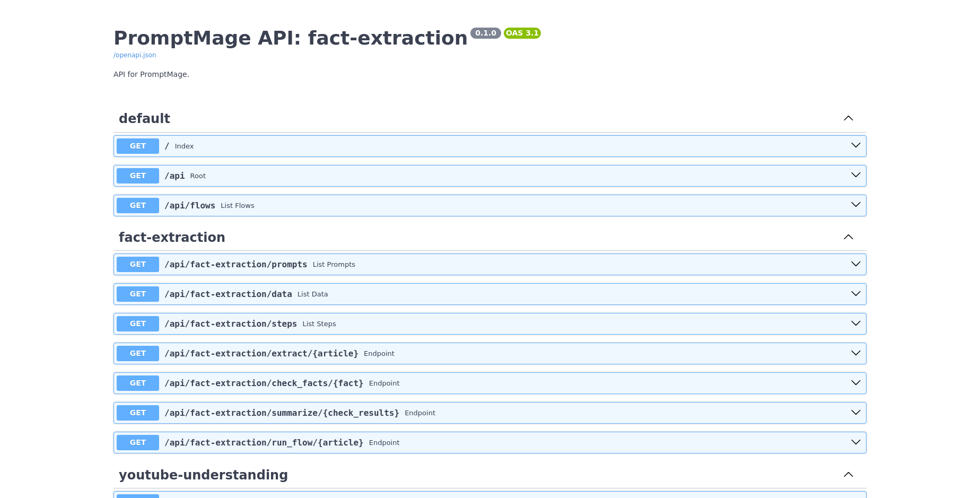Expand the check_facts/{fact} endpoint chevron
Image resolution: width=980 pixels, height=498 pixels.
[856, 383]
